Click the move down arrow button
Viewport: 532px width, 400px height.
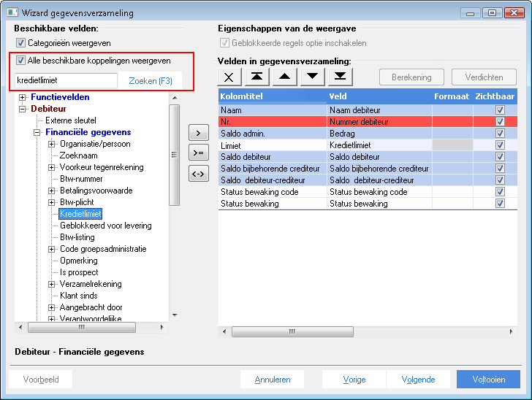click(x=313, y=77)
